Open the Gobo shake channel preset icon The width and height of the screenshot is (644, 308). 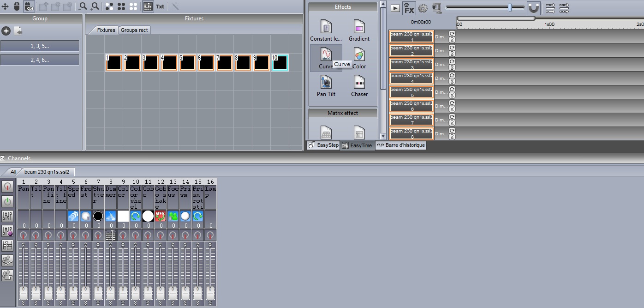(x=160, y=216)
